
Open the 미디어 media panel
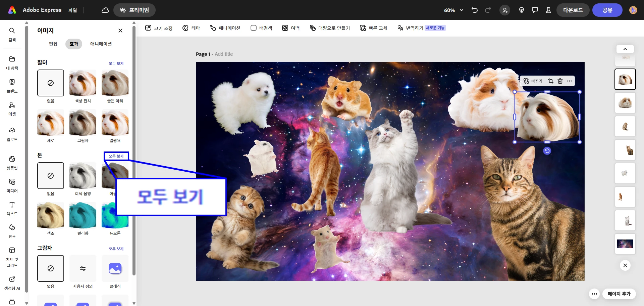click(12, 185)
